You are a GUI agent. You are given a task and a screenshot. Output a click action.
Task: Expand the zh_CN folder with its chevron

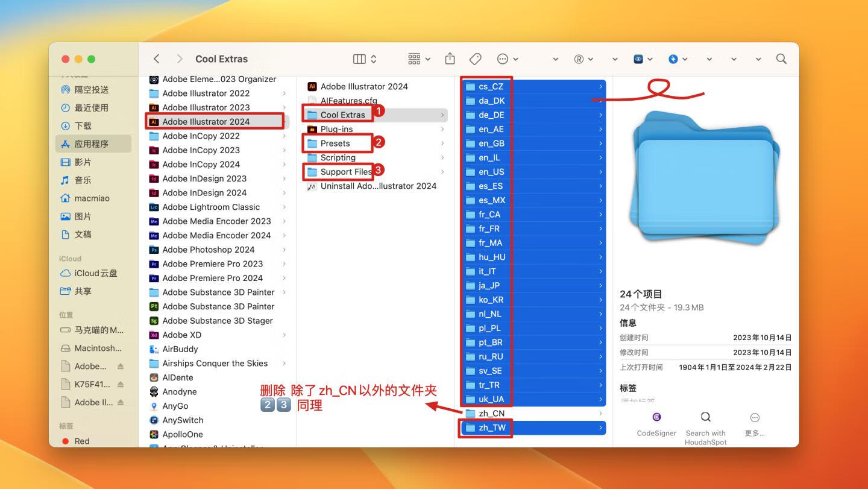[600, 413]
